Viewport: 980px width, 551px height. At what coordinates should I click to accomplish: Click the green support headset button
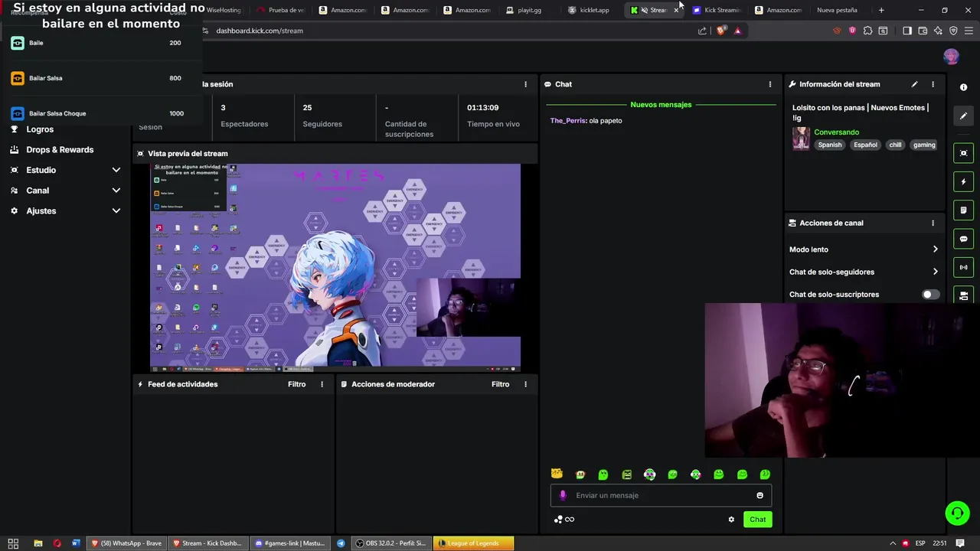click(x=957, y=513)
